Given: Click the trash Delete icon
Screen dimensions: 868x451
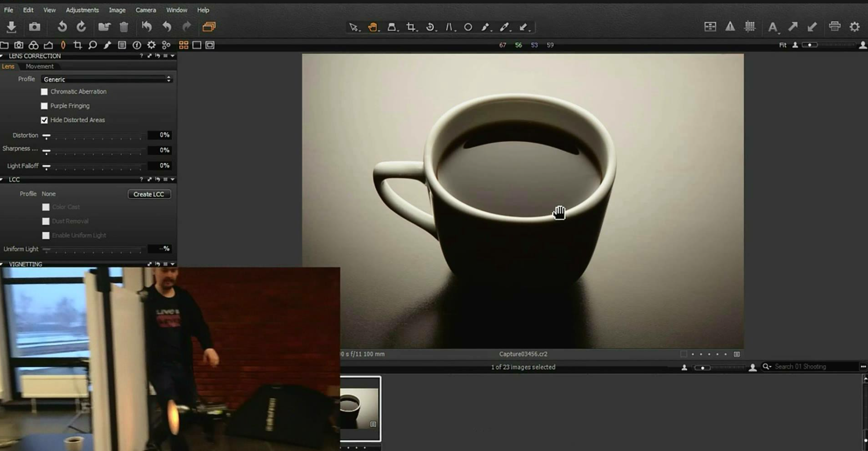Looking at the screenshot, I should tap(124, 27).
